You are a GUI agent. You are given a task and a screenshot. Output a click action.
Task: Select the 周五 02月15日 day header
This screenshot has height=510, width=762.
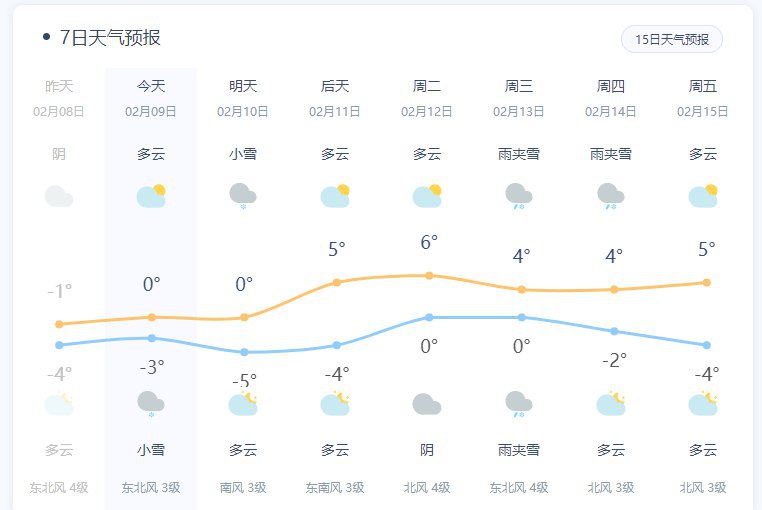(703, 98)
